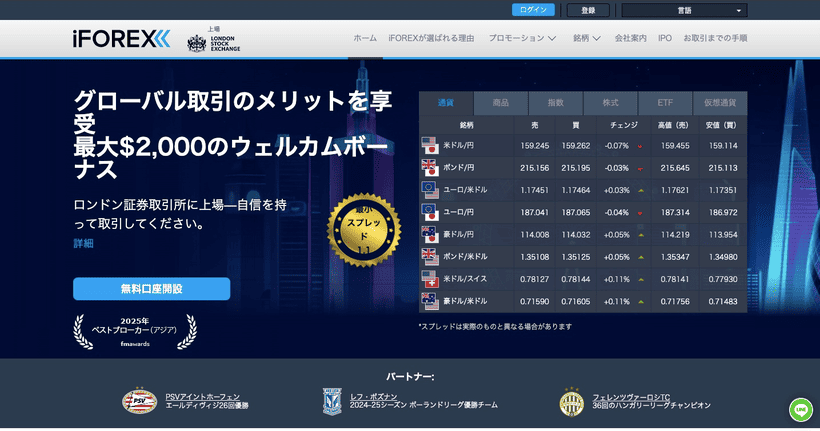Image resolution: width=820 pixels, height=431 pixels.
Task: Click the 豪ドル/円 buy price 114.032
Action: tap(576, 235)
